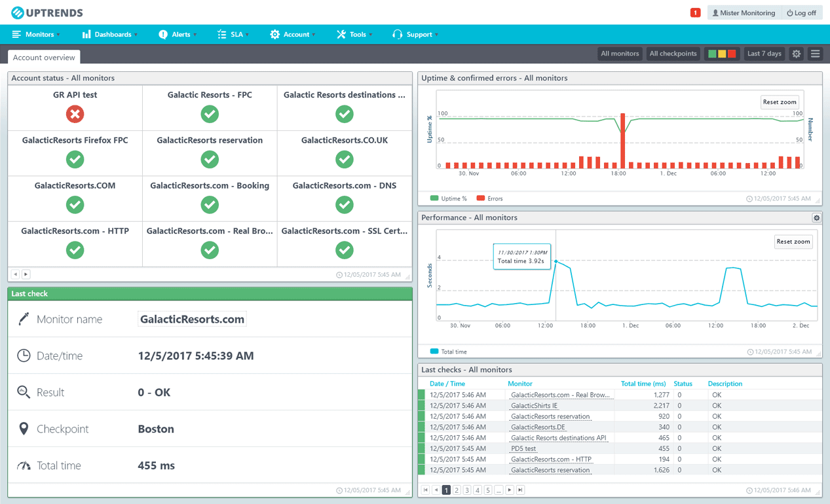
Task: Open the red notification badge
Action: pos(695,12)
